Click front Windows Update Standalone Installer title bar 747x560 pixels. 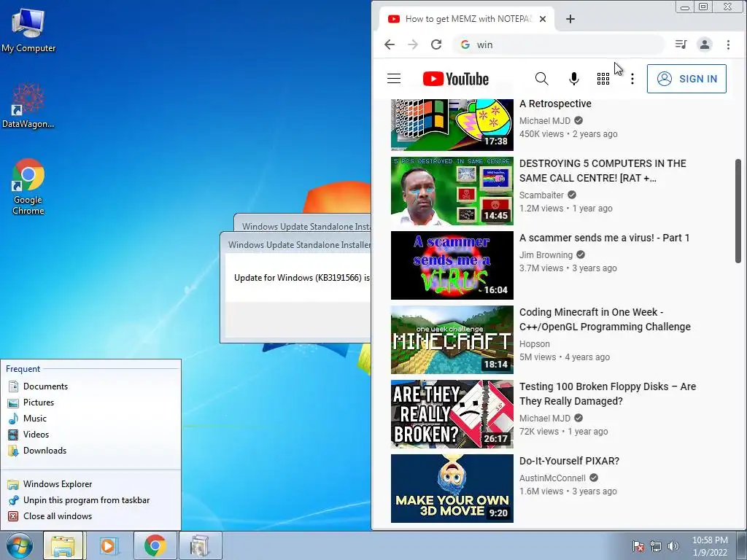pyautogui.click(x=296, y=245)
